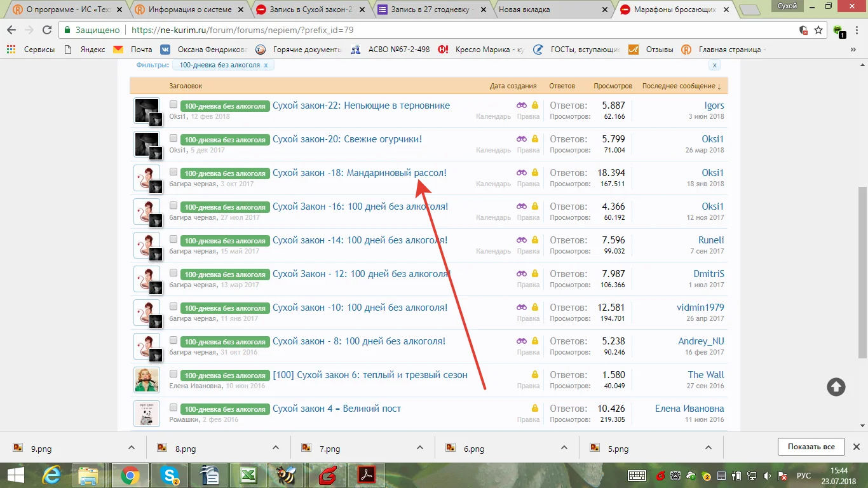The width and height of the screenshot is (868, 488).
Task: Switch to Skype on the taskbar
Action: (x=170, y=475)
